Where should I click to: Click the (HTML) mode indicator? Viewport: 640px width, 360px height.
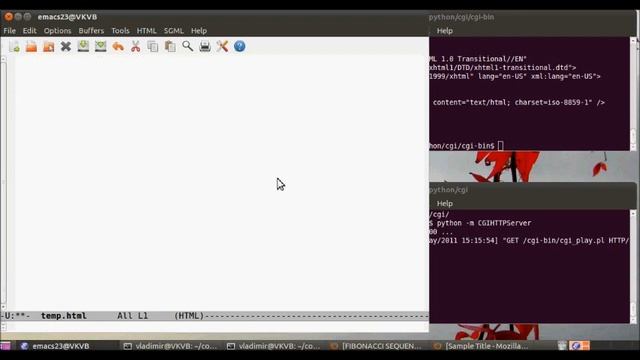[x=189, y=316]
